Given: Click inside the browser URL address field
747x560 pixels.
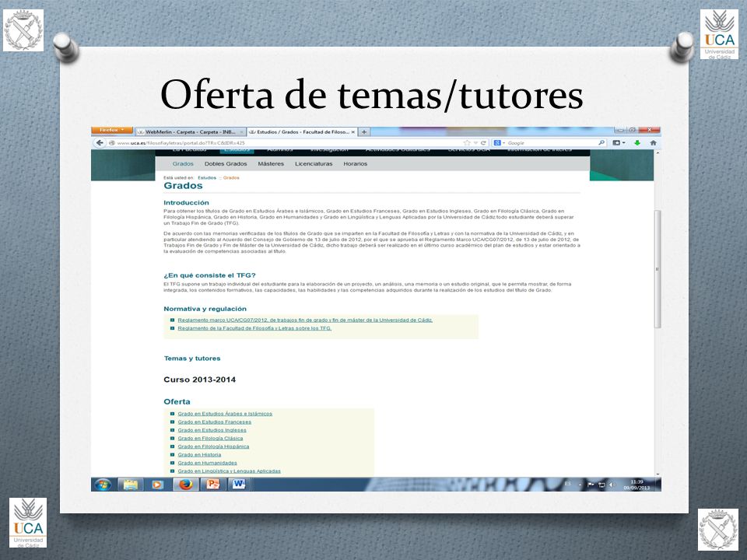Looking at the screenshot, I should 286,143.
